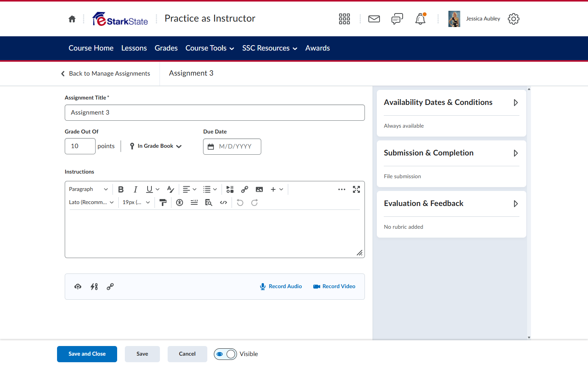Click the Grade Out Of points field

80,146
